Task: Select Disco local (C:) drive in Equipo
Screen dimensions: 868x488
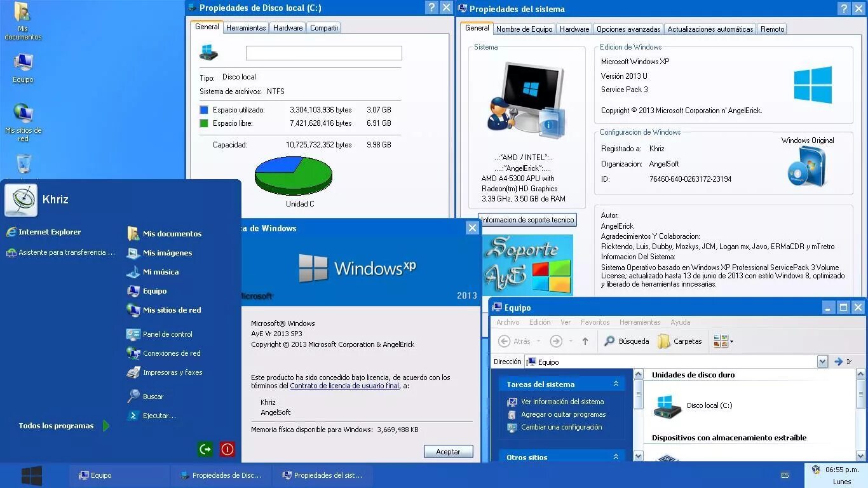Action: point(693,405)
